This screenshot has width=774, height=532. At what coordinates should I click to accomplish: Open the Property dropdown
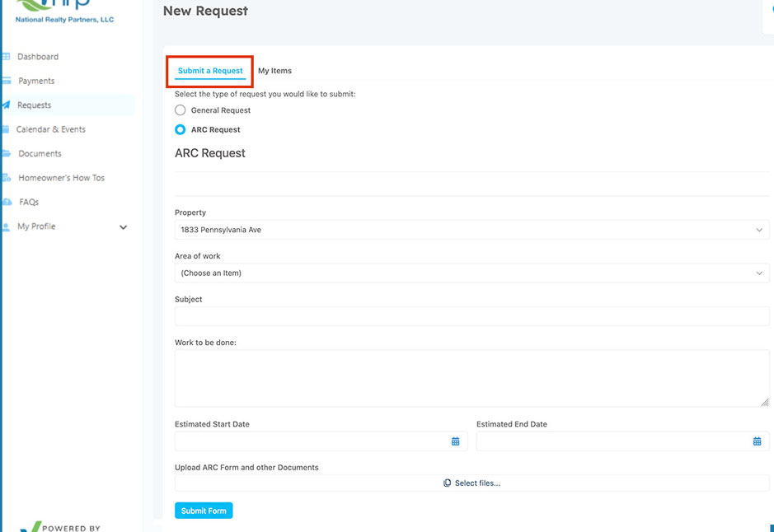tap(471, 230)
